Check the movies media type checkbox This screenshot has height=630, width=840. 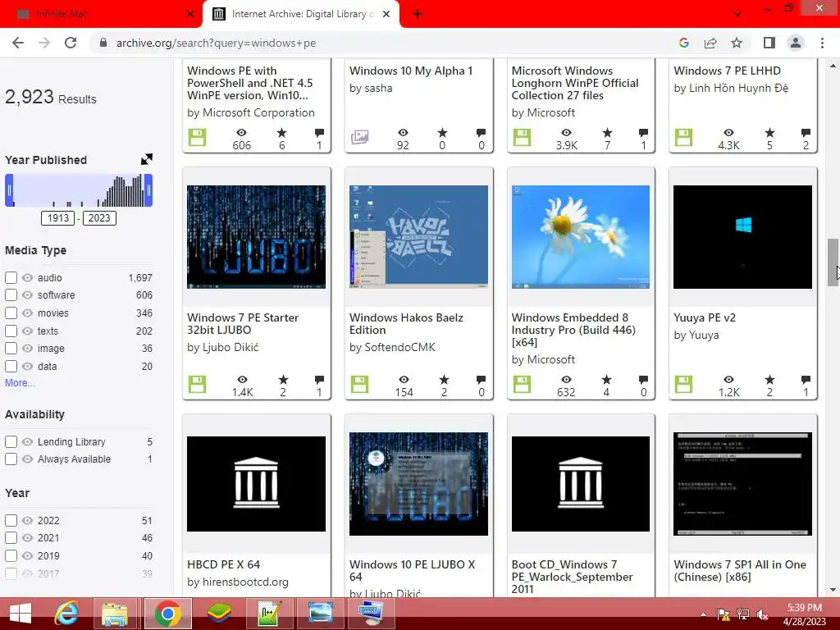click(x=11, y=313)
